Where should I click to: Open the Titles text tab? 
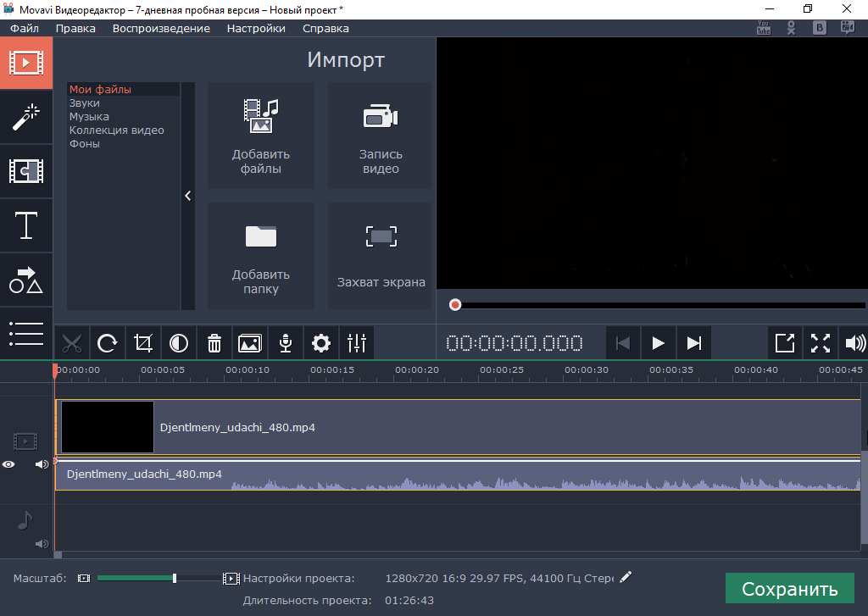click(x=26, y=225)
